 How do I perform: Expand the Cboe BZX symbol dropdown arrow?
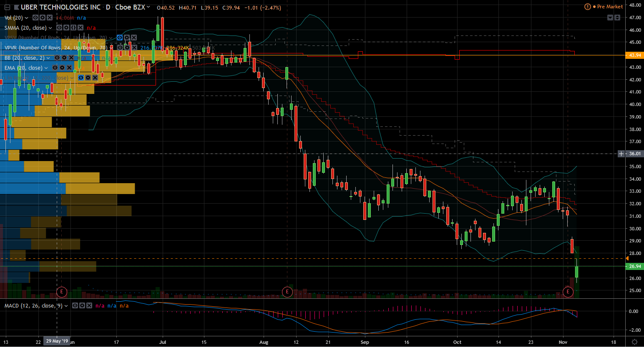click(148, 7)
